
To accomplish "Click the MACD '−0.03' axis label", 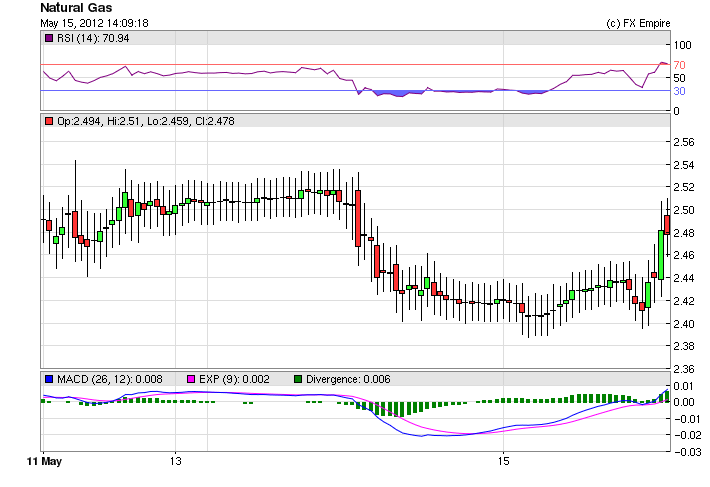I will point(687,452).
